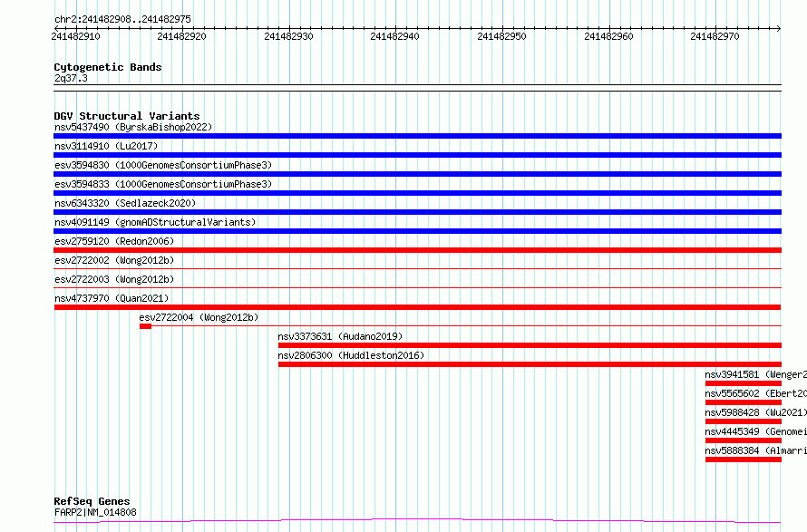Click the red bar for nsv5888384

(744, 459)
